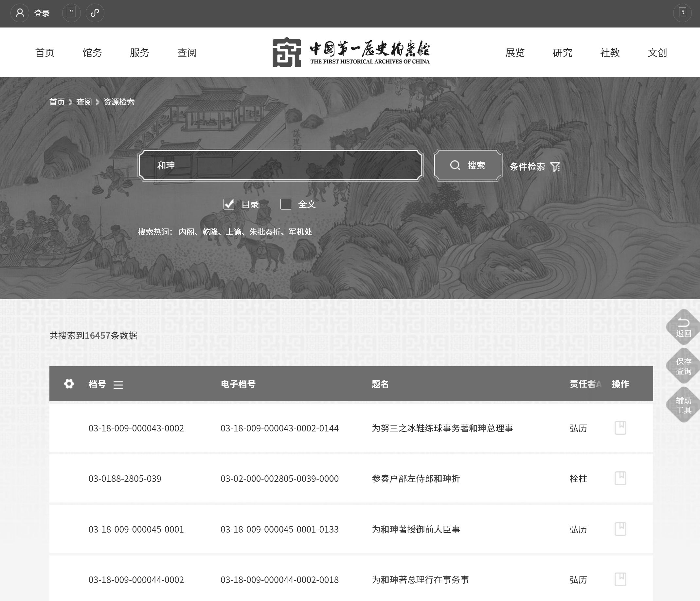Open table column settings gear icon
The height and width of the screenshot is (601, 700).
69,384
